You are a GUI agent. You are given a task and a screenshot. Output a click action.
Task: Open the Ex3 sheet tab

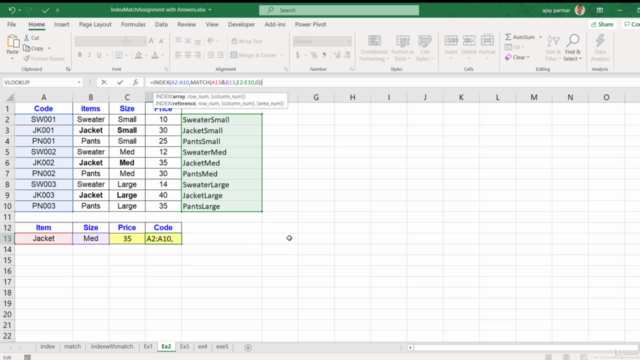(x=184, y=347)
